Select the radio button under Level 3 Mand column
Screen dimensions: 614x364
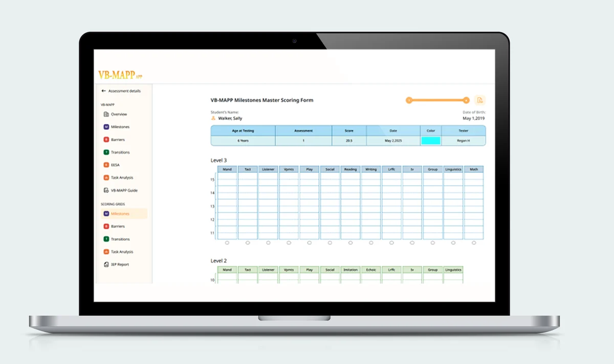click(x=227, y=243)
